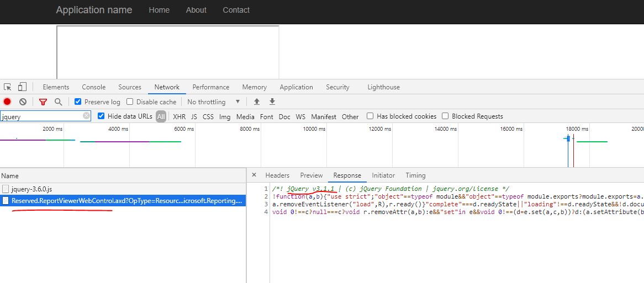Viewport: 644px width, 283px height.
Task: Select the All request type filter
Action: click(161, 116)
